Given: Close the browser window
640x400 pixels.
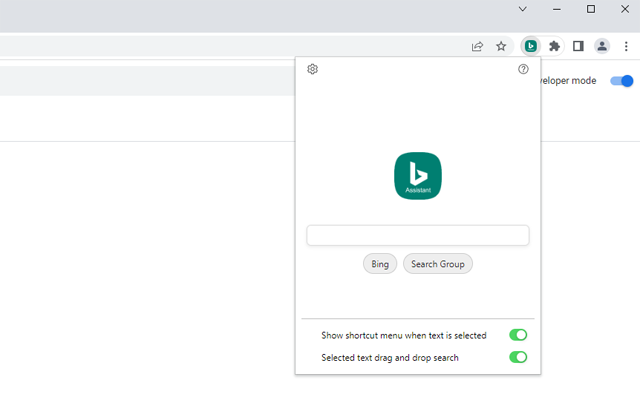Looking at the screenshot, I should click(624, 9).
